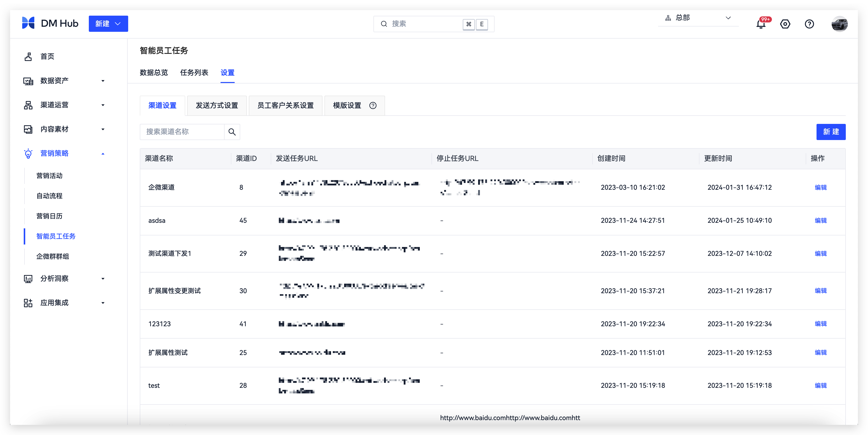868x435 pixels.
Task: Click the 2023-03-10 16:21:02 created time
Action: [633, 187]
